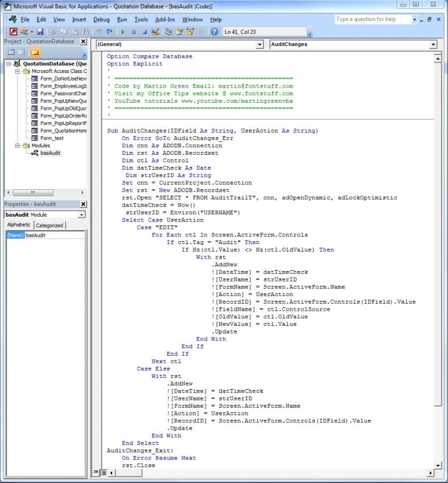Click the Run Sub green play icon
448x483 pixels.
click(123, 32)
